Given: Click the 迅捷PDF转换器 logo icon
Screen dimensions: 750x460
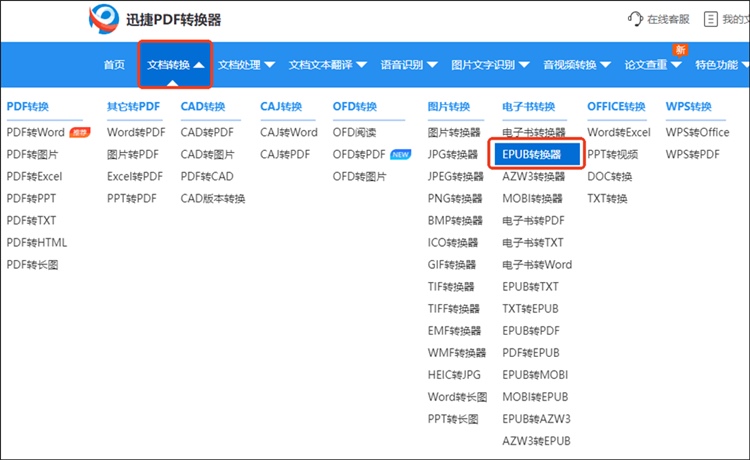Looking at the screenshot, I should (x=102, y=19).
